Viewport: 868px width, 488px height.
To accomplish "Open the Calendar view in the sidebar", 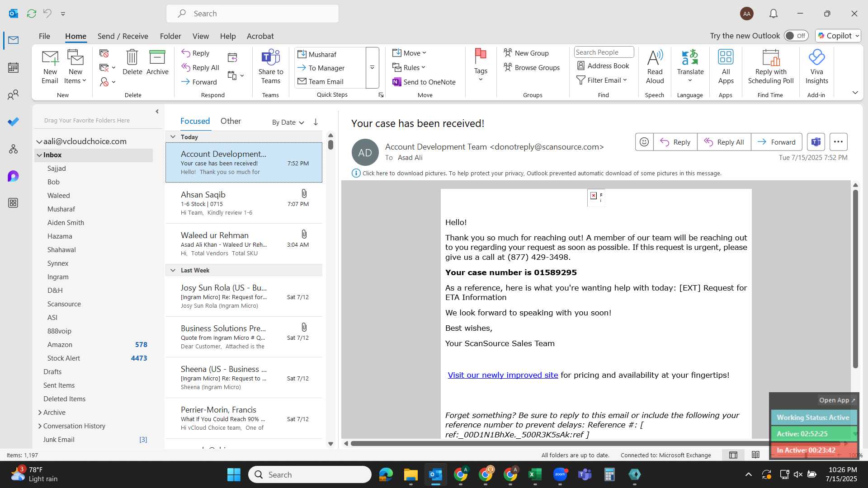I will (13, 68).
